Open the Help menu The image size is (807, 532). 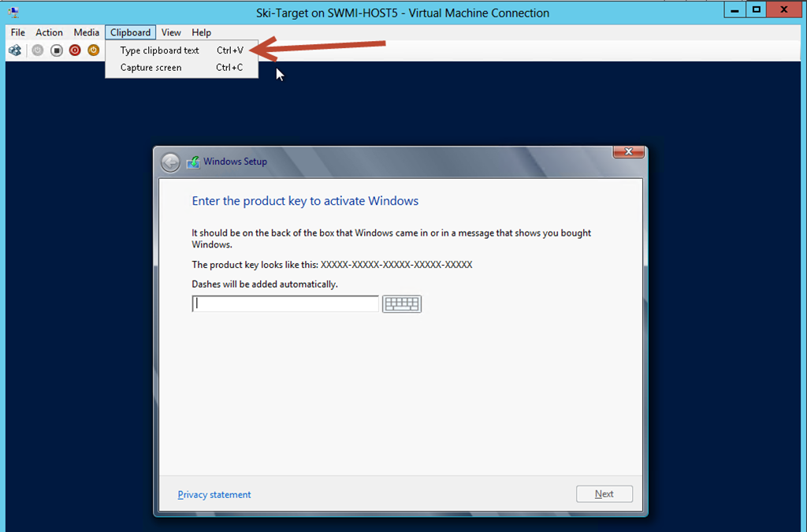(202, 32)
